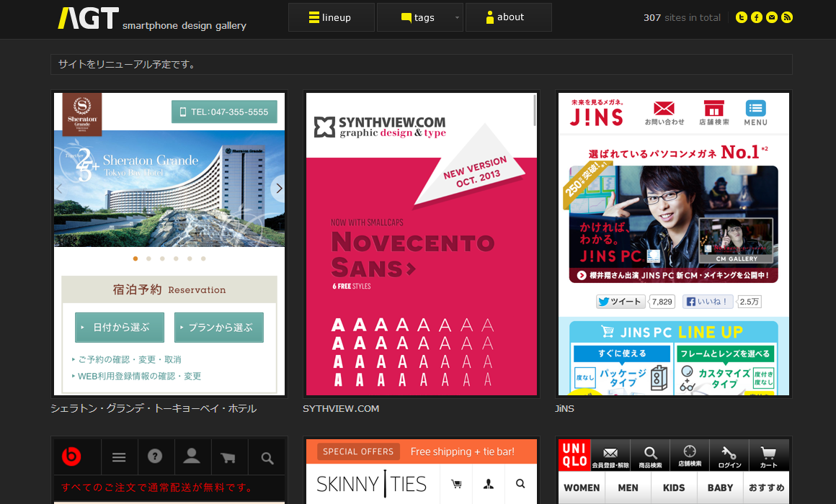Viewport: 836px width, 504px height.
Task: Click the Synthview thumbnail scrollbar
Action: (x=535, y=111)
